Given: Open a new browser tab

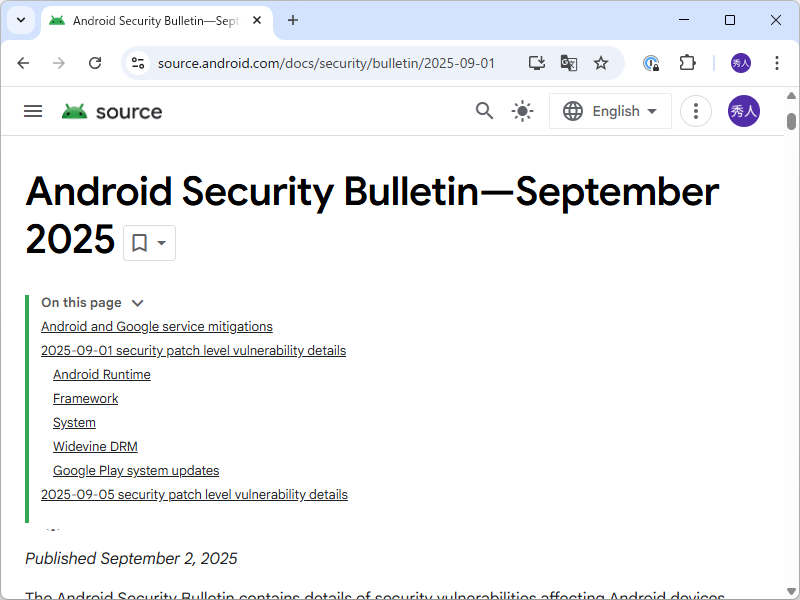Looking at the screenshot, I should 292,20.
